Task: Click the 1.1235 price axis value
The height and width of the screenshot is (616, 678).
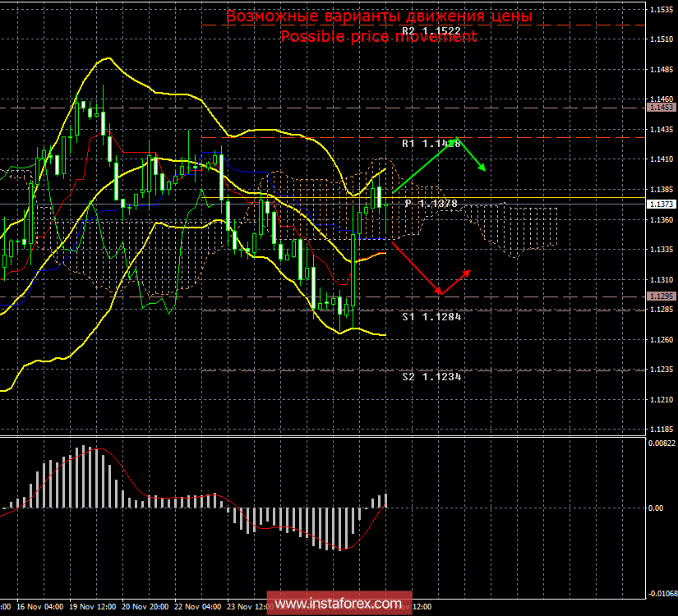Action: pyautogui.click(x=662, y=370)
